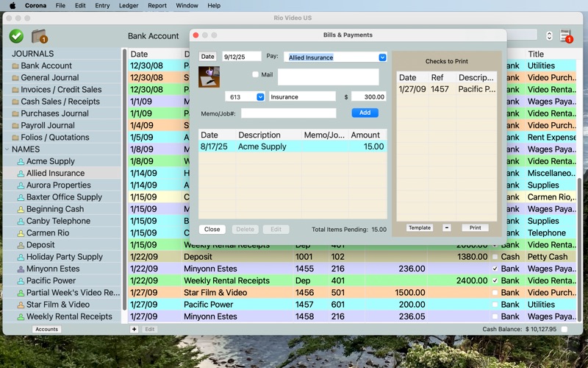Click the Template button
This screenshot has width=588, height=368.
[420, 227]
